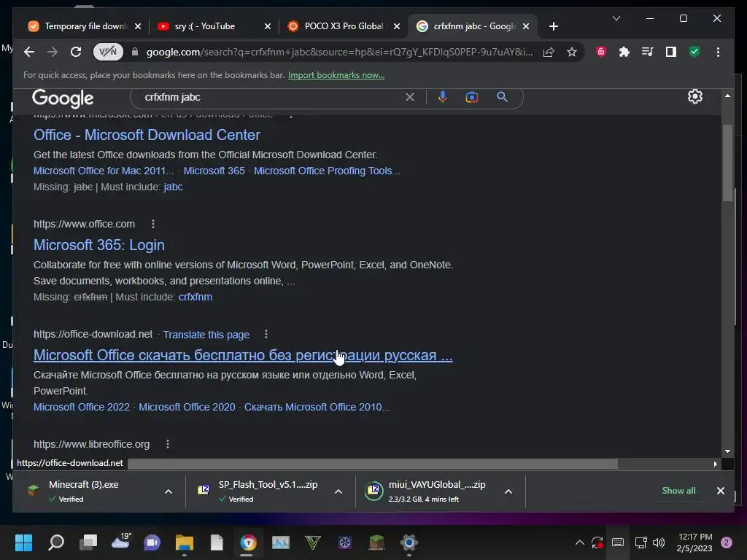Open Windows Start menu
The width and height of the screenshot is (747, 560).
pyautogui.click(x=23, y=542)
